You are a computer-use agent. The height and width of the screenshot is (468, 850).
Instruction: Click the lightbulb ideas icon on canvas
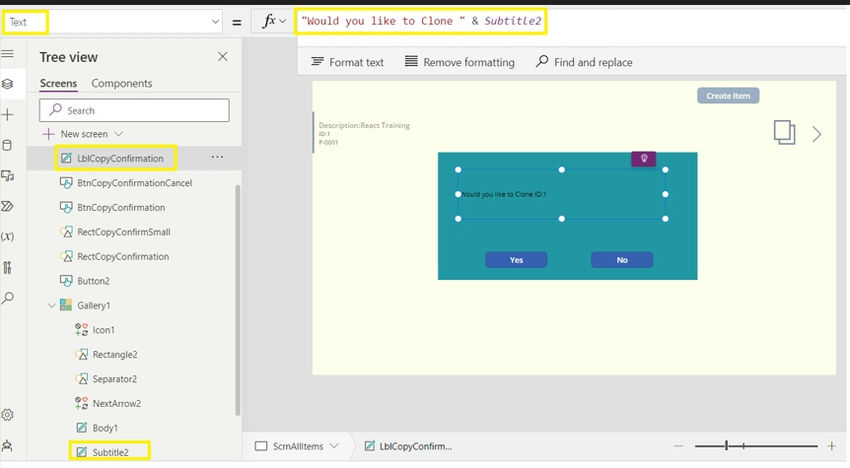click(643, 159)
